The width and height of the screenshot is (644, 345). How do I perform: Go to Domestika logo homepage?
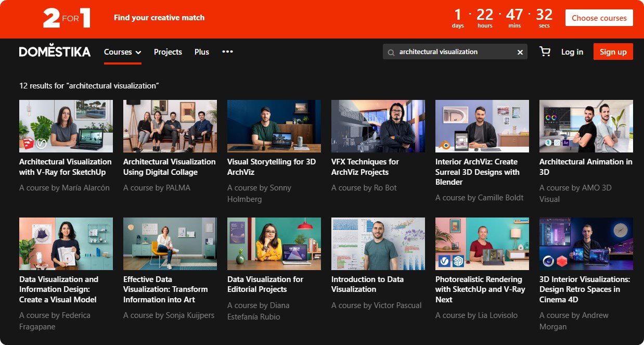tap(55, 52)
